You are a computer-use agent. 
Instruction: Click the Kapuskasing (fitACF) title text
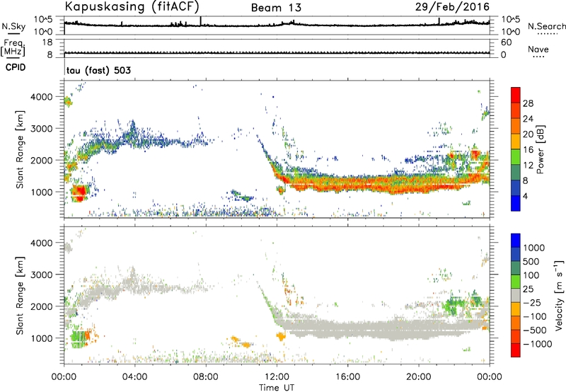(132, 6)
